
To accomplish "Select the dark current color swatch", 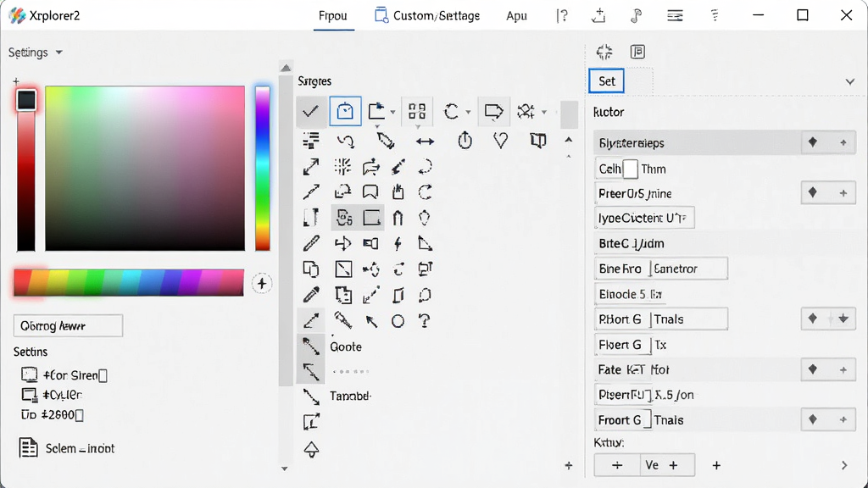I will coord(26,100).
